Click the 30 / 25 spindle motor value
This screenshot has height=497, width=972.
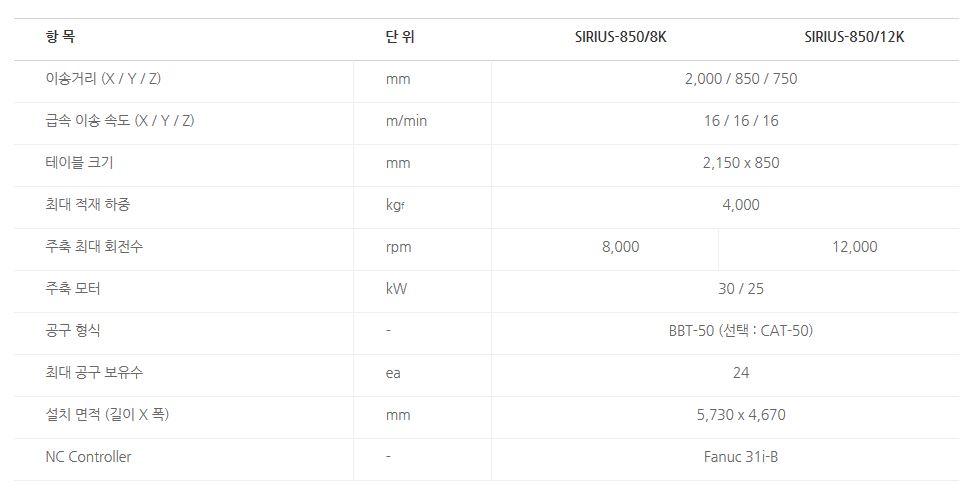pos(740,289)
